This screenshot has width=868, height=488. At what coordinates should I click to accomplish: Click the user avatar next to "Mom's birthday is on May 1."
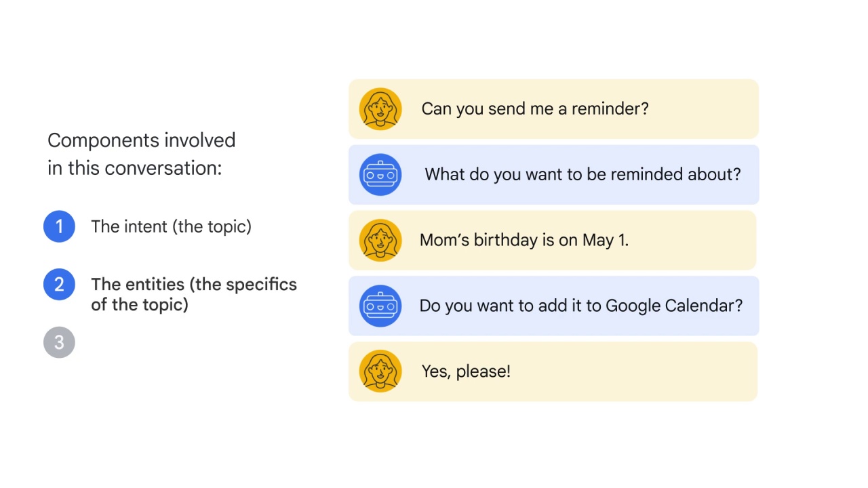coord(380,241)
